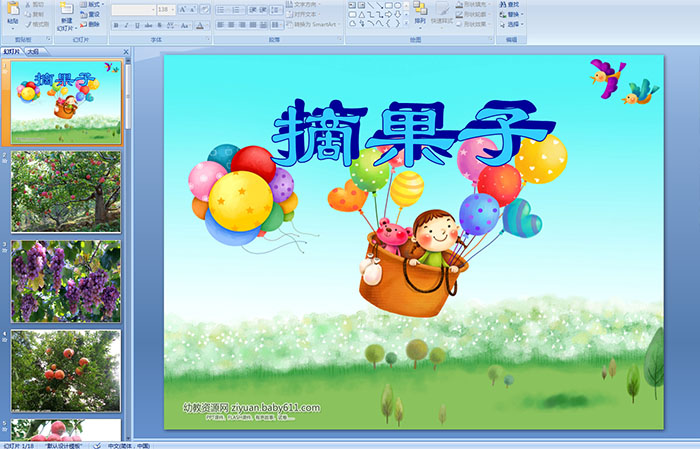Toggle Bold formatting
The image size is (700, 449).
pos(116,25)
